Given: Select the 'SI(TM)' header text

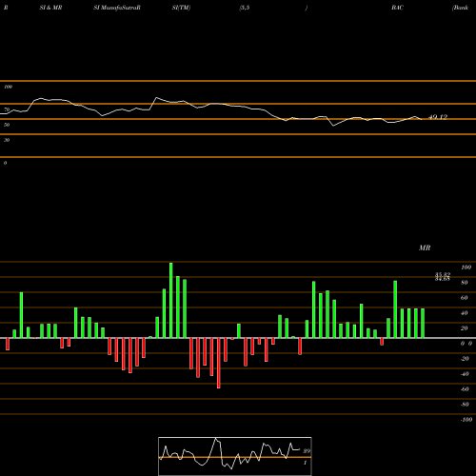Looking at the screenshot, I should [x=181, y=8].
